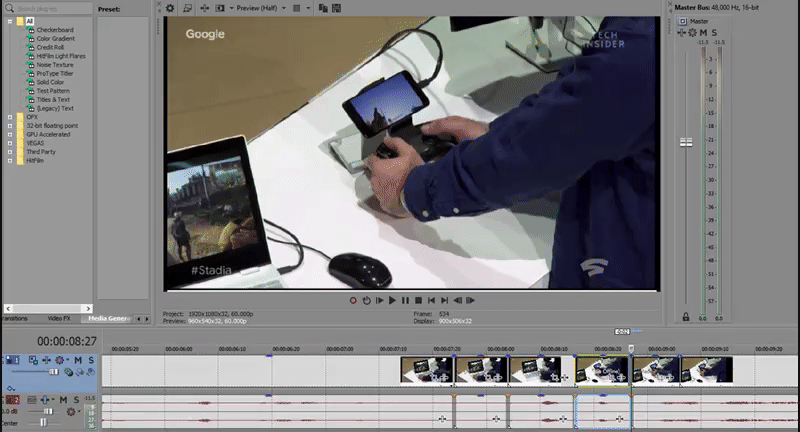
Task: Toggle preview on external monitor
Action: 187,8
